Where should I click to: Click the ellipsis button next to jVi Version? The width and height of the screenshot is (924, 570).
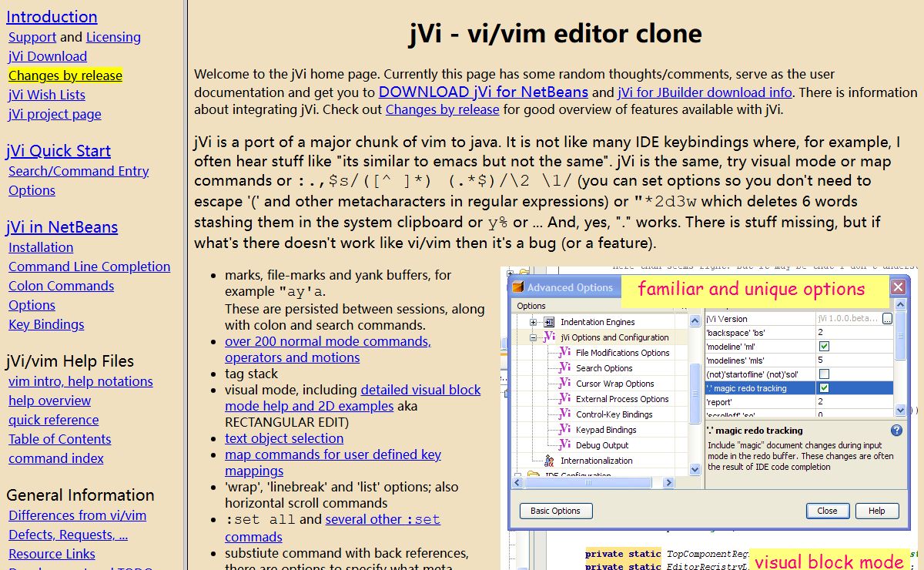pos(887,319)
